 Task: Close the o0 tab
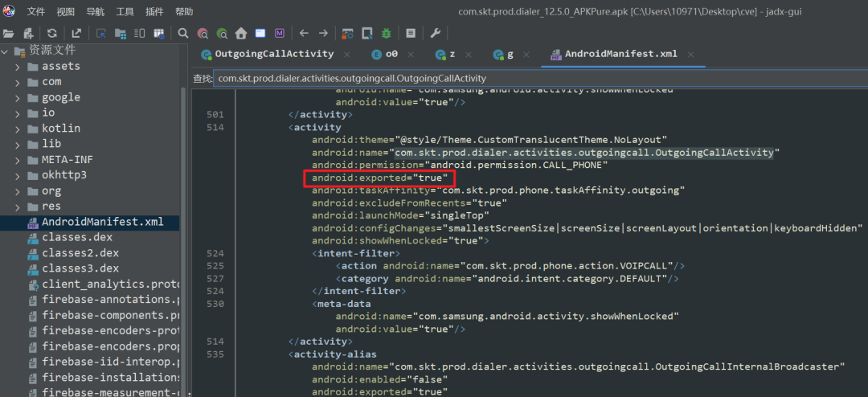pyautogui.click(x=411, y=55)
